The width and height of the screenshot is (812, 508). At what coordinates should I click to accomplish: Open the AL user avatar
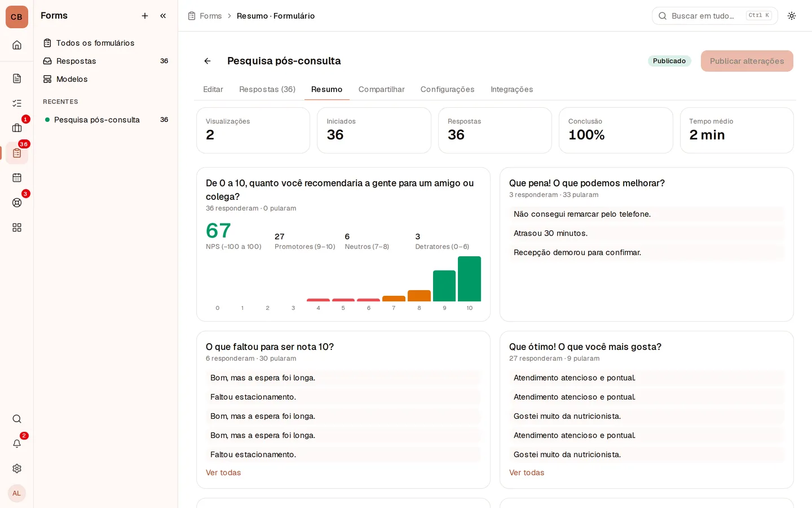click(x=17, y=493)
